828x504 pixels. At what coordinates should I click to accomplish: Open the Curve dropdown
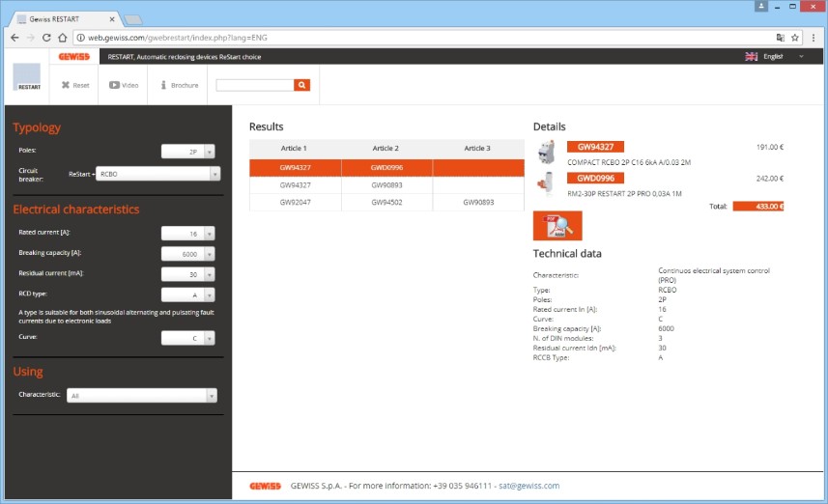188,338
